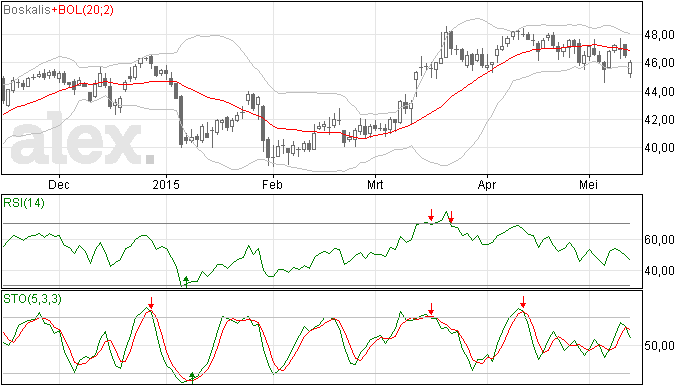
Task: Click the Boskalis chart title label
Action: pos(27,10)
